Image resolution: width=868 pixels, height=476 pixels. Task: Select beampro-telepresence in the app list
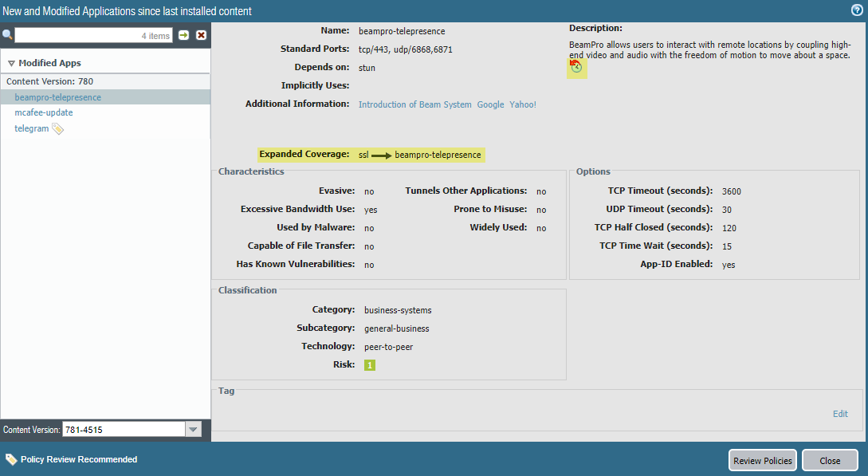(x=57, y=97)
